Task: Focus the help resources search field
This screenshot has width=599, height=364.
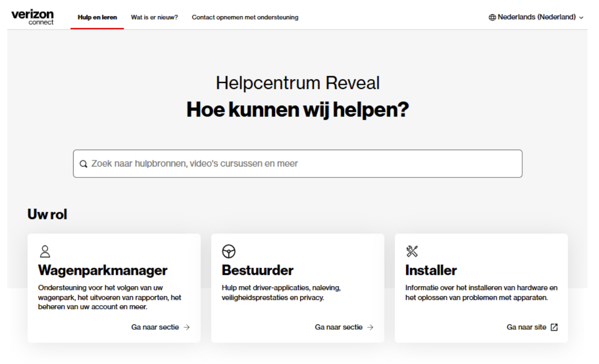Action: pos(297,164)
